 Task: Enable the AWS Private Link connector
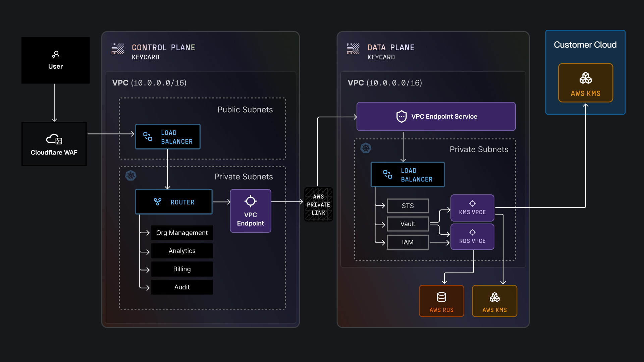(318, 204)
